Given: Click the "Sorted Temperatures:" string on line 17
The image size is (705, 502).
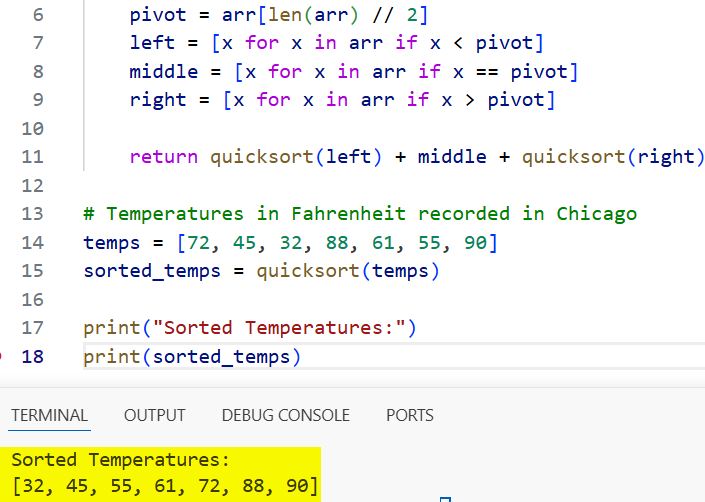Looking at the screenshot, I should click(x=279, y=329).
